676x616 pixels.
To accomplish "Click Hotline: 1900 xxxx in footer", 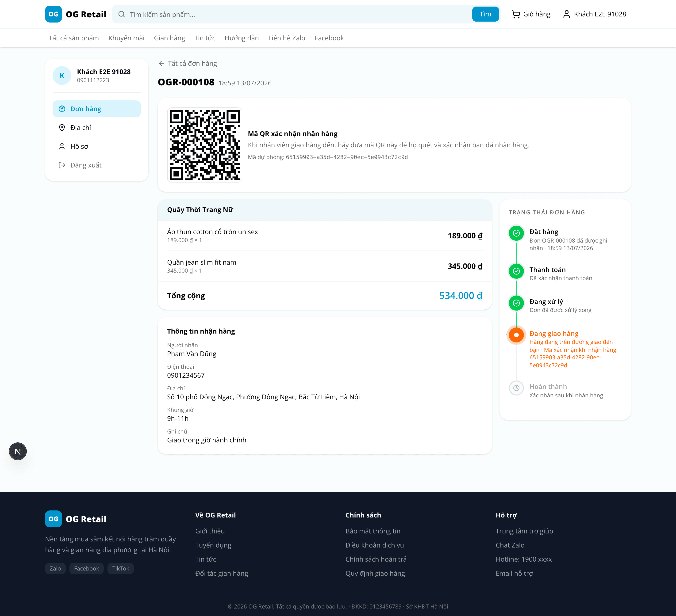I will pos(524,559).
